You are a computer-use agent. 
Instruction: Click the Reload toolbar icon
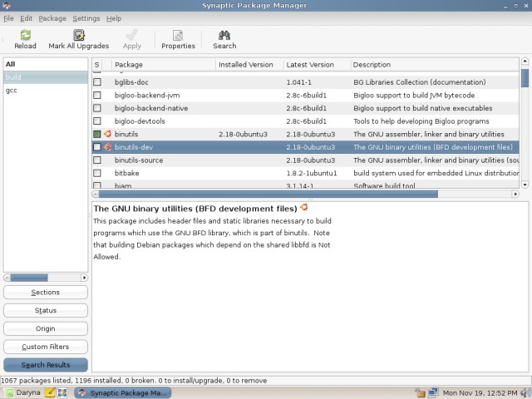pos(26,35)
